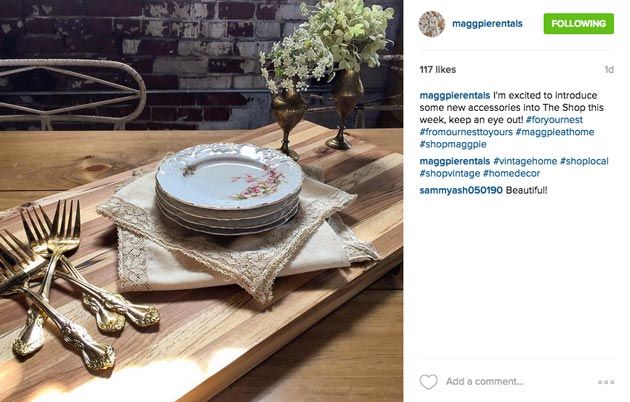This screenshot has height=402, width=630.
Task: Open the #homedecor hashtag
Action: (511, 173)
